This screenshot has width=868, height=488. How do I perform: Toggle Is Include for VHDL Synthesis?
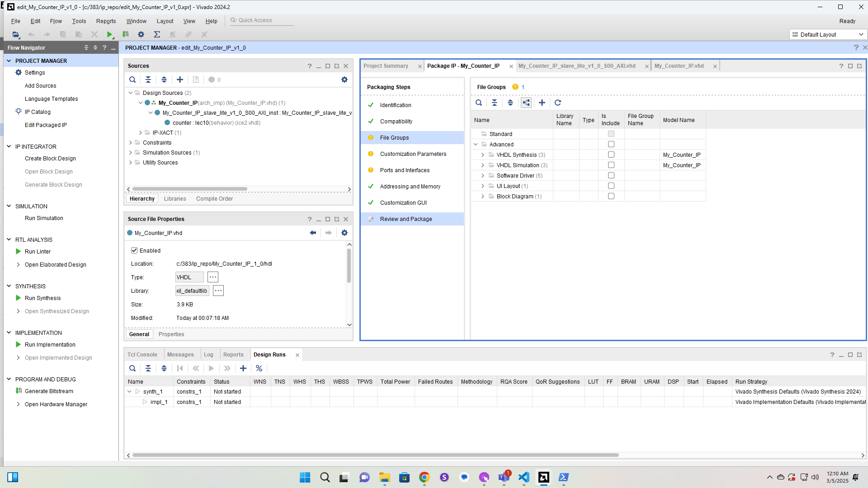(611, 155)
